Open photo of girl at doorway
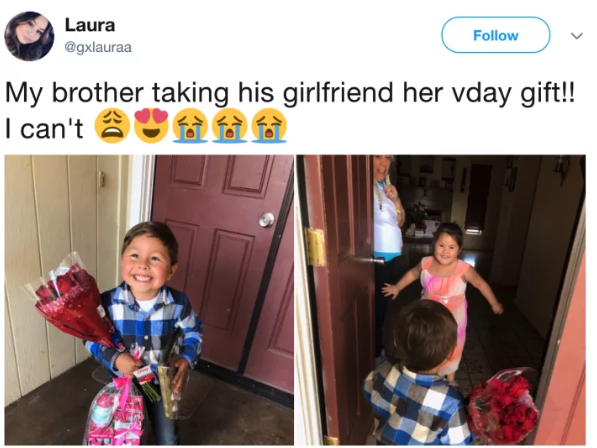This screenshot has width=597, height=448. pos(441,300)
